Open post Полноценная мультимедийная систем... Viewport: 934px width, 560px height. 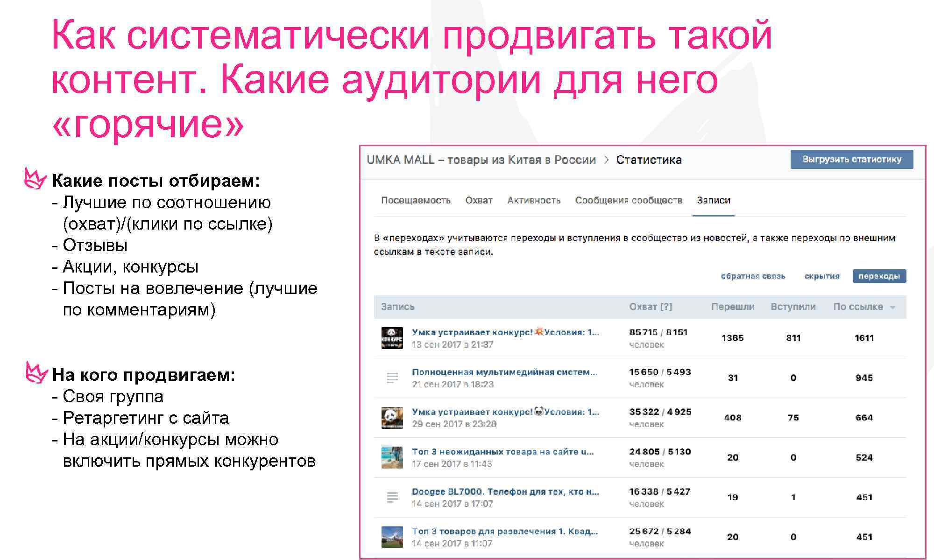[504, 372]
